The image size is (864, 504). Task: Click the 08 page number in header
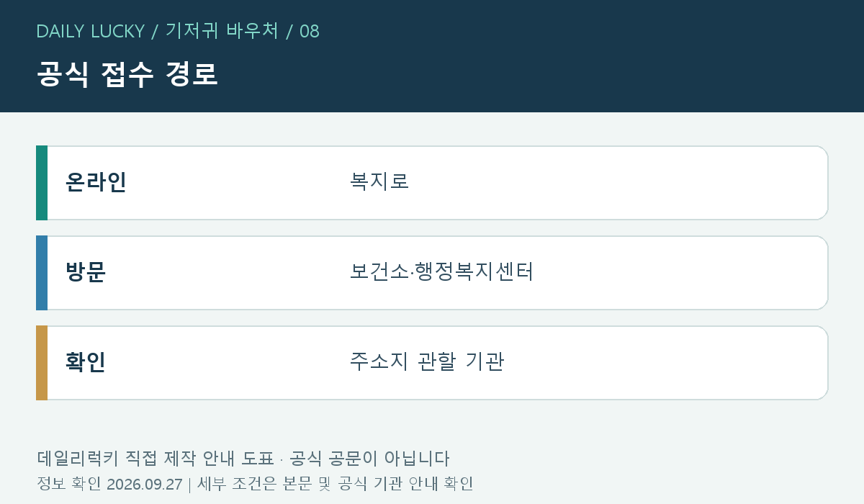(x=310, y=32)
